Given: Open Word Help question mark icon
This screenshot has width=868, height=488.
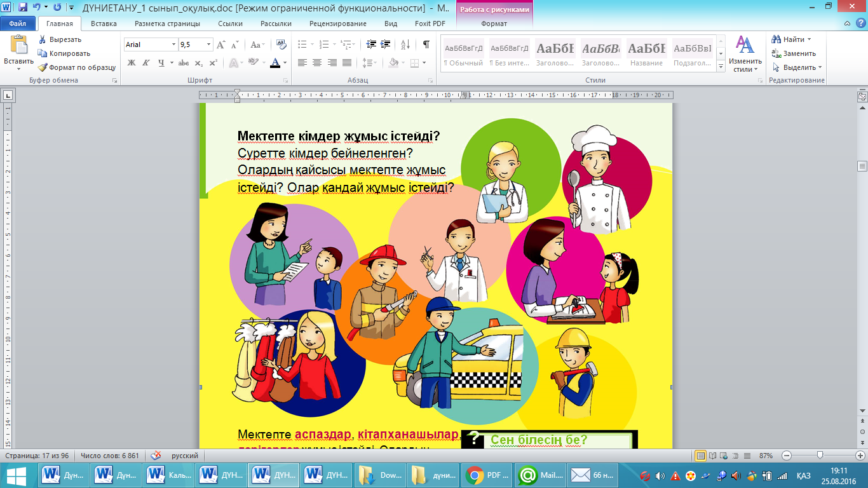Looking at the screenshot, I should coord(861,24).
